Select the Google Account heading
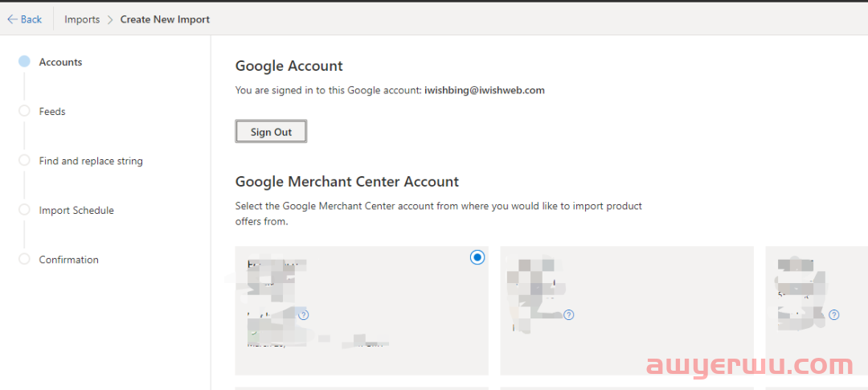The image size is (868, 390). 289,66
